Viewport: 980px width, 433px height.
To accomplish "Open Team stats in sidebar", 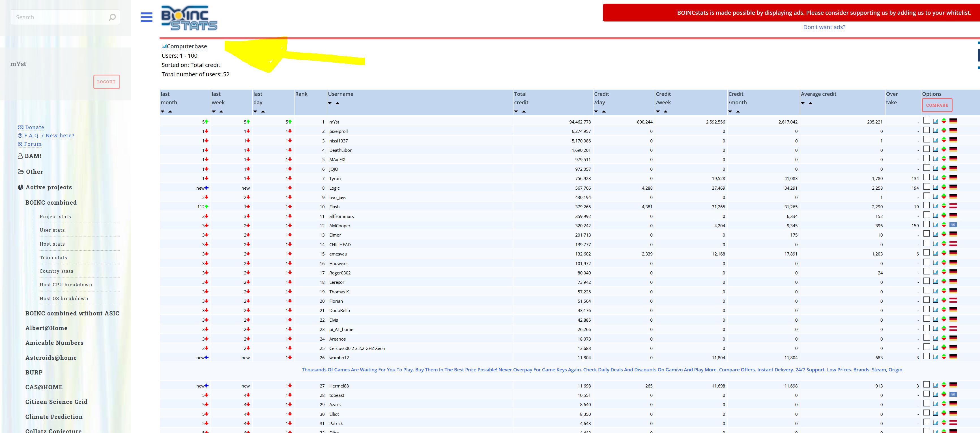I will [53, 257].
